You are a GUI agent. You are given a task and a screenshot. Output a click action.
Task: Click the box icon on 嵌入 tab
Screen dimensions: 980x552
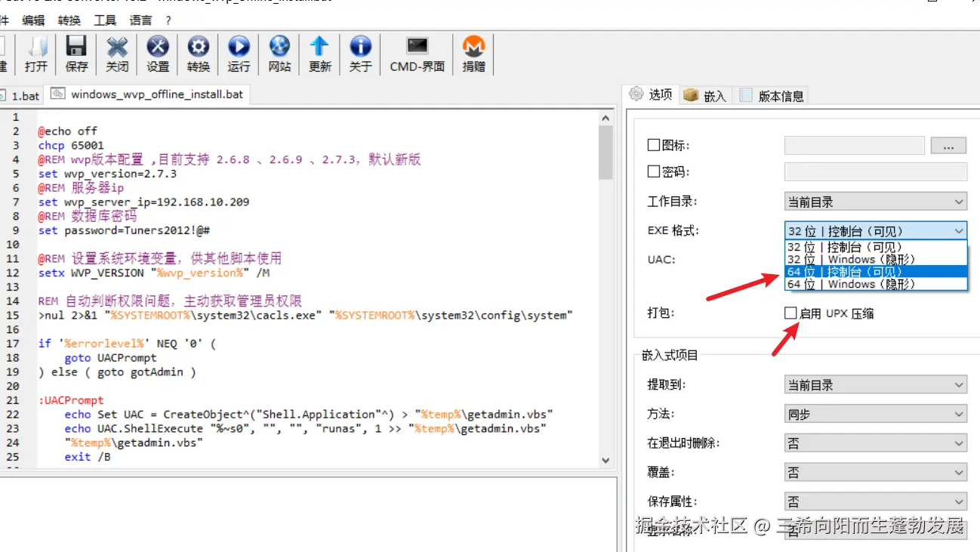(x=691, y=95)
